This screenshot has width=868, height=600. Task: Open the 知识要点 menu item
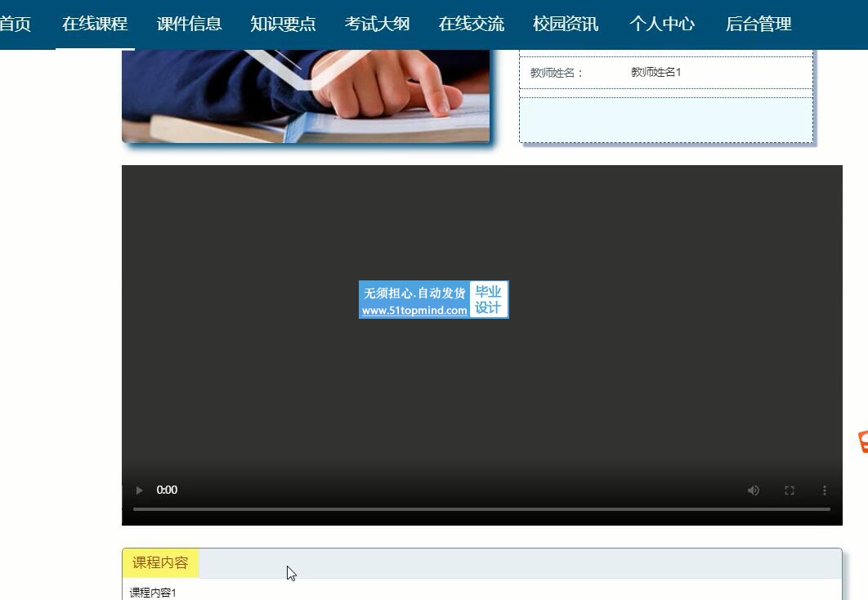[x=283, y=24]
